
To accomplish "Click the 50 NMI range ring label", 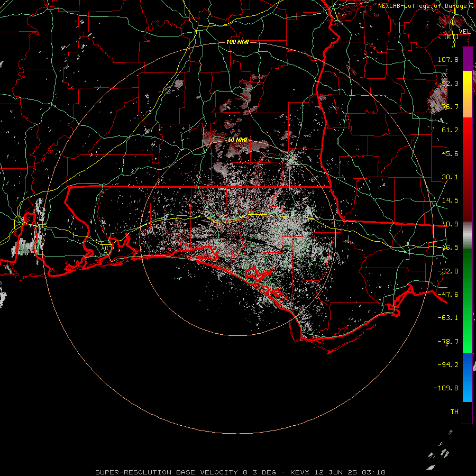I will 237,140.
